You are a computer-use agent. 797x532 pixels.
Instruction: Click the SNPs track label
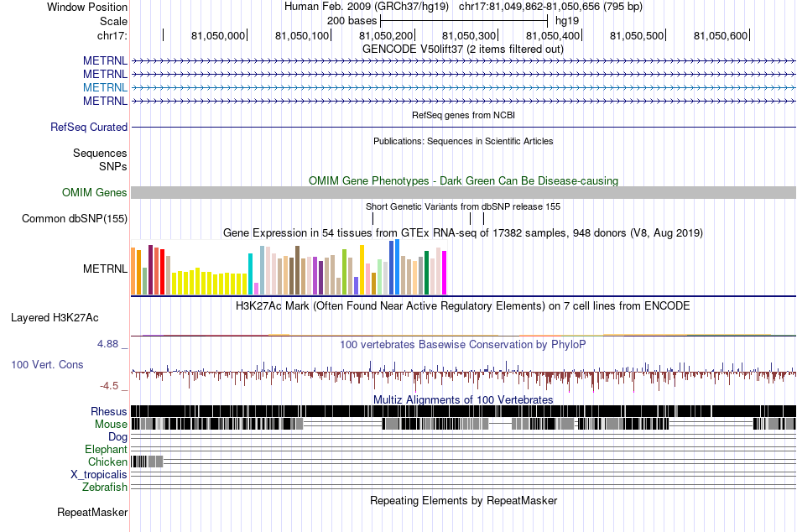tap(113, 166)
